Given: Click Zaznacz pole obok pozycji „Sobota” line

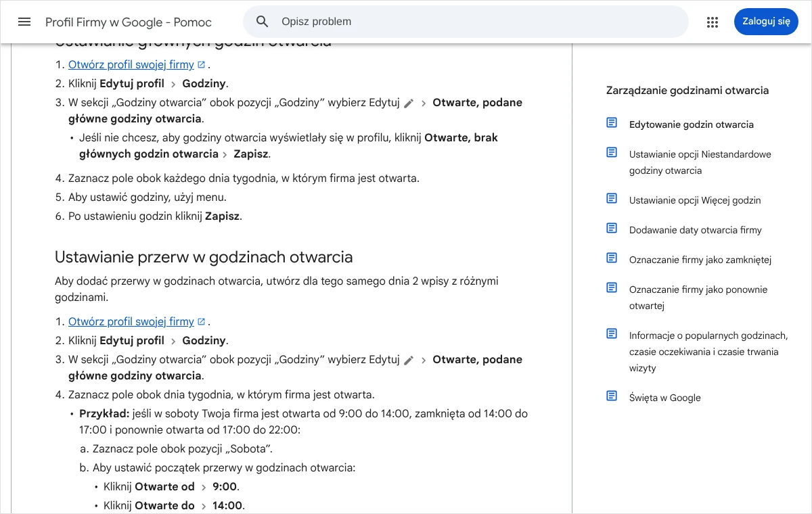Looking at the screenshot, I should coord(183,448).
